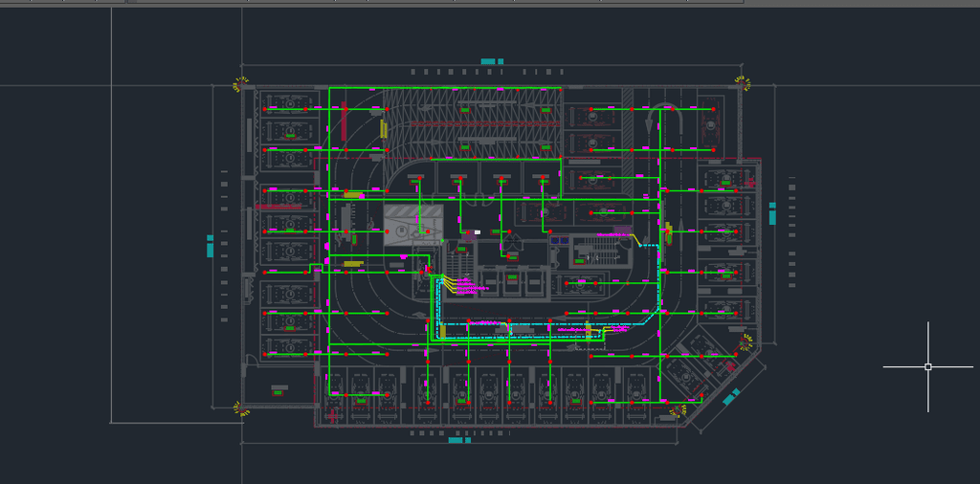The height and width of the screenshot is (484, 980).
Task: Select the gray hatched ramp block in the plan center
Action: coord(413,225)
